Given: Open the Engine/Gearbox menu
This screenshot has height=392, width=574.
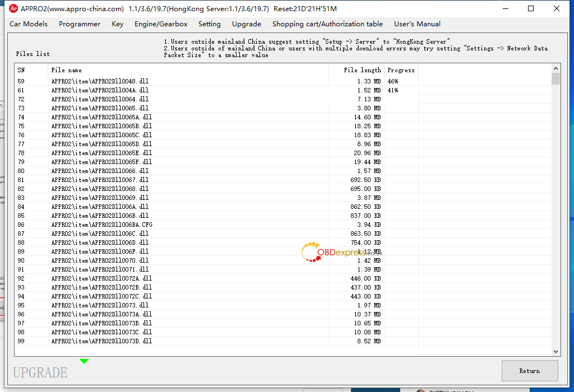Looking at the screenshot, I should [161, 24].
